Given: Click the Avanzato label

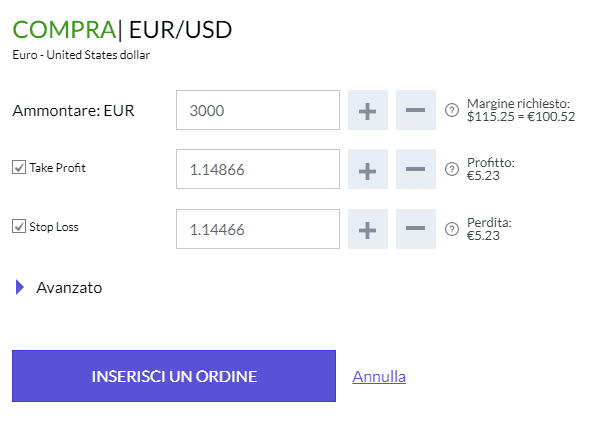Looking at the screenshot, I should [x=69, y=288].
